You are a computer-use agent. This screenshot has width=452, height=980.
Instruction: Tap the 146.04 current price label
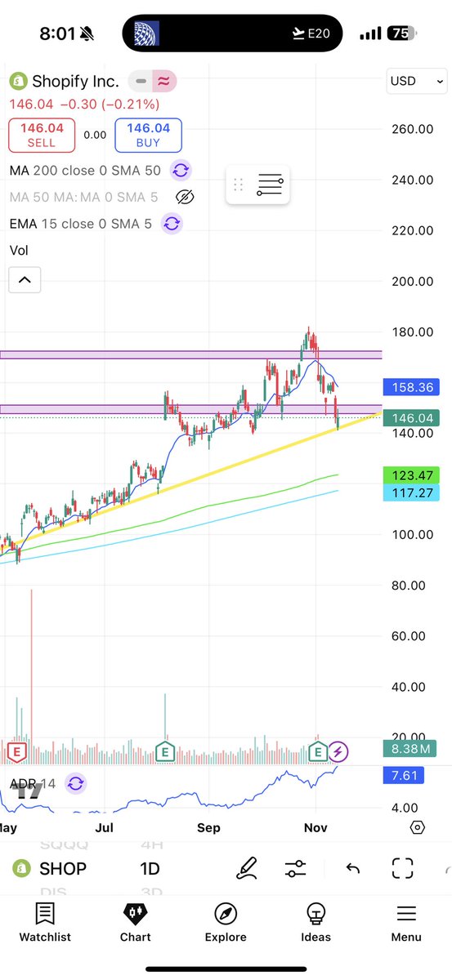411,417
